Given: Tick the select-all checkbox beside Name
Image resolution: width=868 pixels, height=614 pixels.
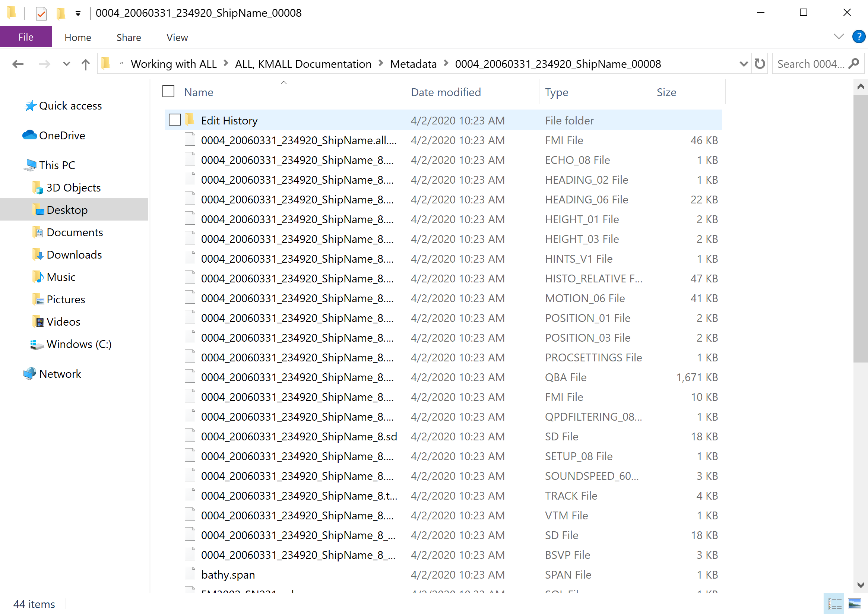Looking at the screenshot, I should pyautogui.click(x=168, y=92).
